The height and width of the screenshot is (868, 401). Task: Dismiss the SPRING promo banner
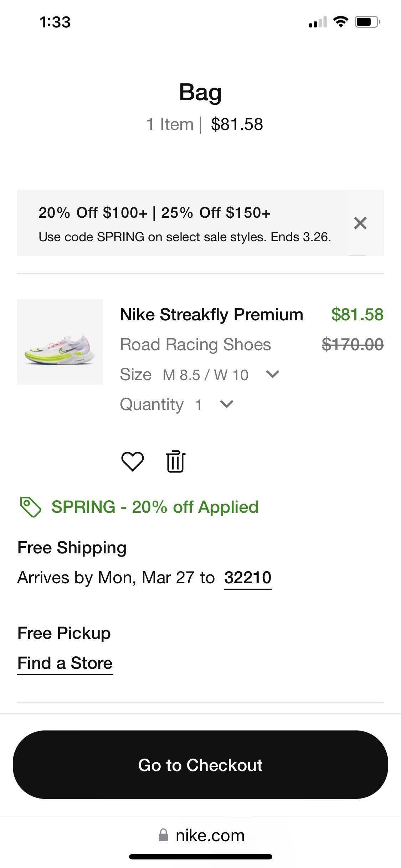360,223
